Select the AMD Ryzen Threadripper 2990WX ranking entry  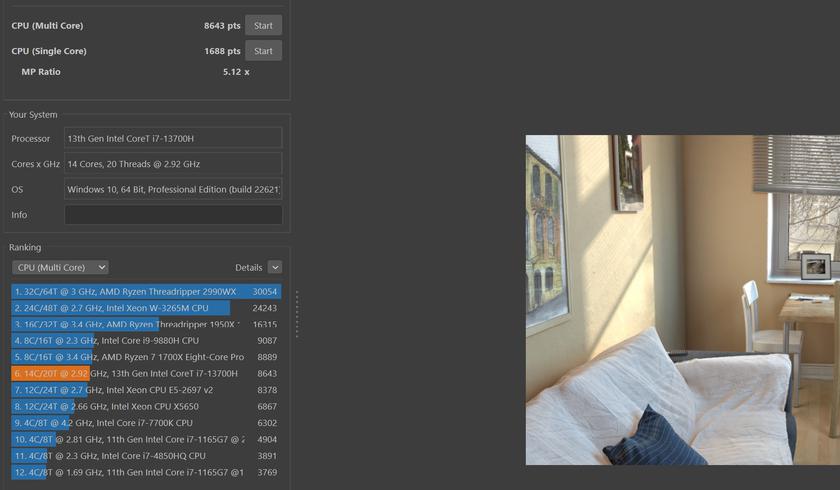click(x=146, y=292)
